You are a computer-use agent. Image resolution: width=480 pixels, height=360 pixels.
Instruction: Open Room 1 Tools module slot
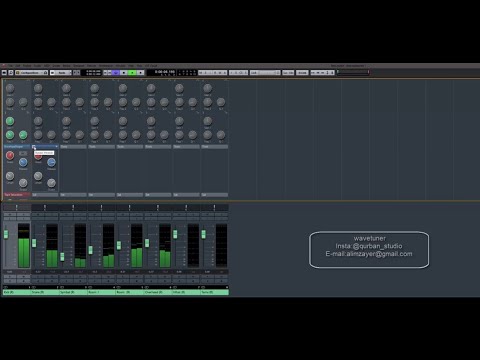[102, 147]
